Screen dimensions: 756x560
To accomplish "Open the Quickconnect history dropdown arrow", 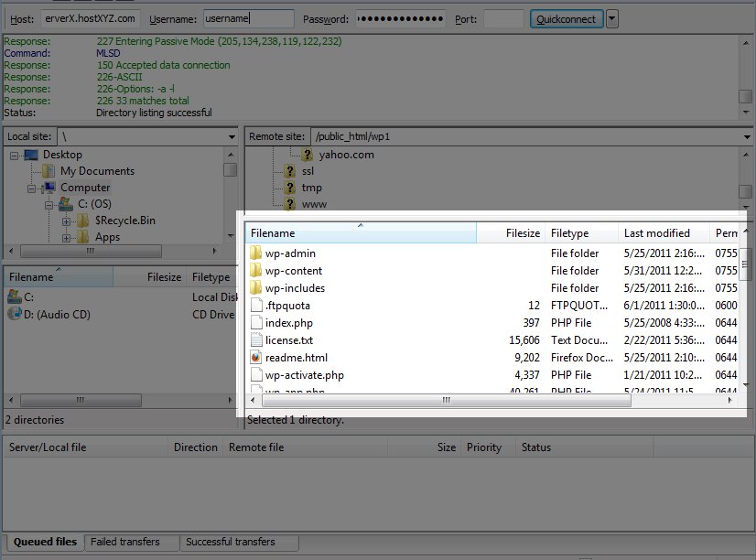I will coord(611,19).
